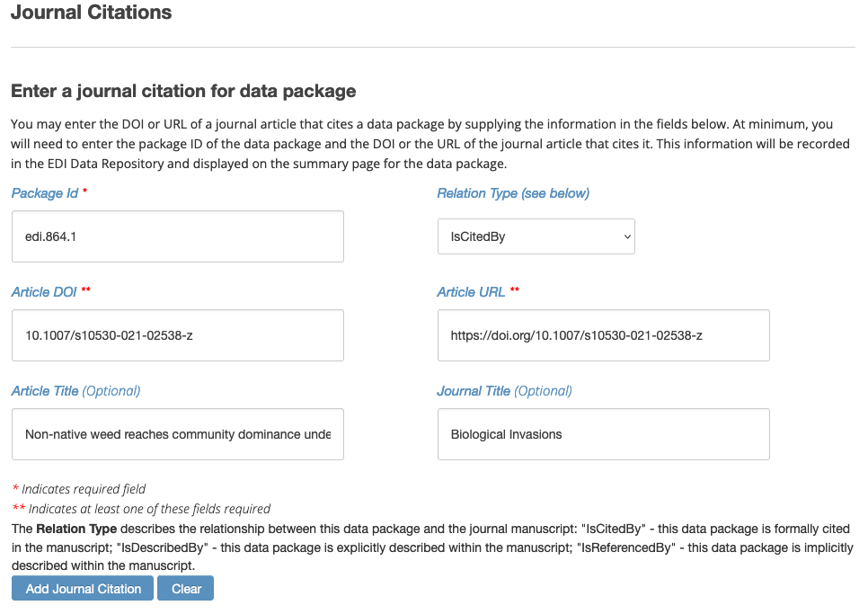Submit with Add Journal Citation button
Image resolution: width=868 pixels, height=614 pixels.
(83, 589)
